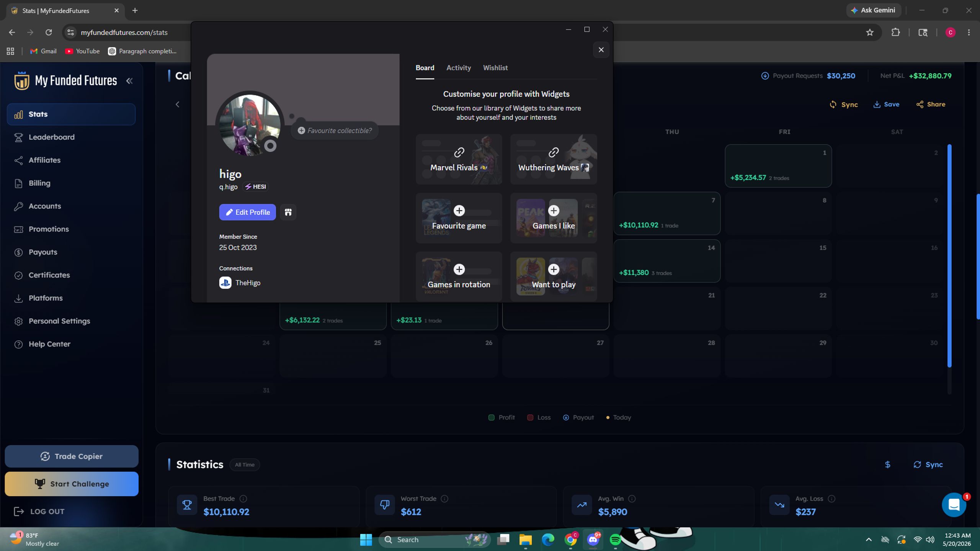The width and height of the screenshot is (980, 551).
Task: Collapse the My Funded Futures sidebar
Action: [x=129, y=81]
